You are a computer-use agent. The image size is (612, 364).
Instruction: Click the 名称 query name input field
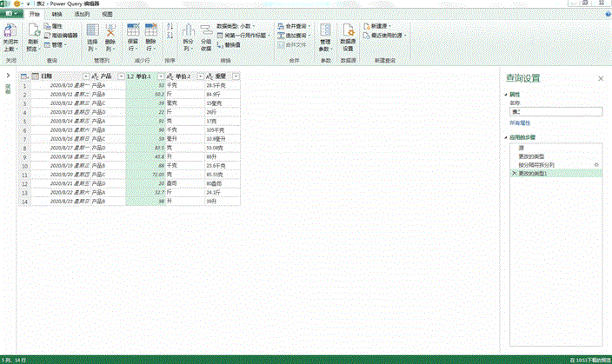[x=555, y=111]
